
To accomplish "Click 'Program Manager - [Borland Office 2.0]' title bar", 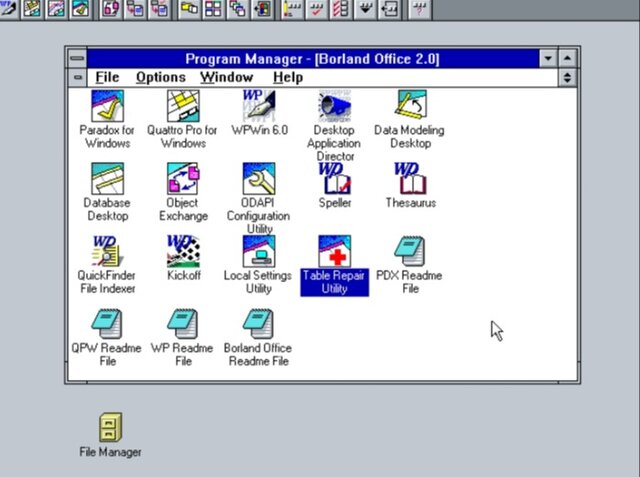I will [x=313, y=59].
